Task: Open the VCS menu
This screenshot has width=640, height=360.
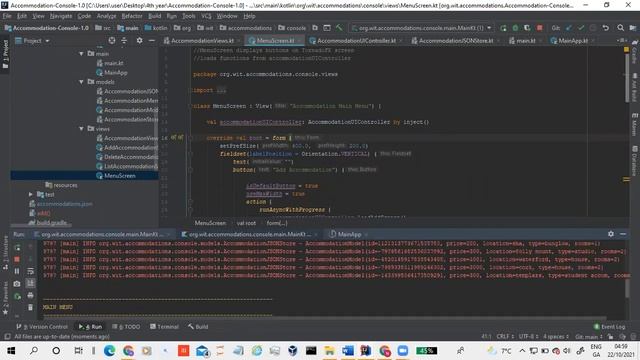Action: (206, 16)
